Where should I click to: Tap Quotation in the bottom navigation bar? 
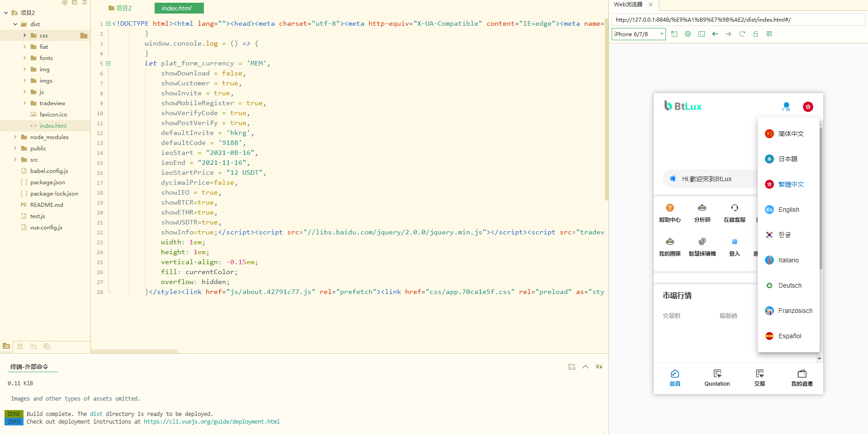717,378
